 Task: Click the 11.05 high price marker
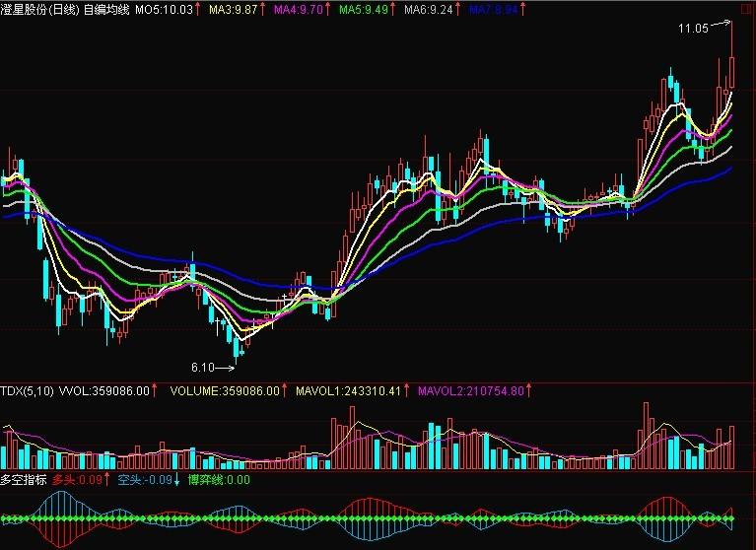click(693, 29)
